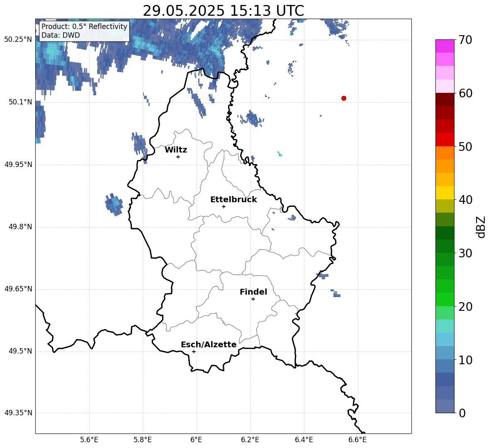Click the cross marker below Esch/Alzette
This screenshot has width=491, height=448.
click(194, 351)
